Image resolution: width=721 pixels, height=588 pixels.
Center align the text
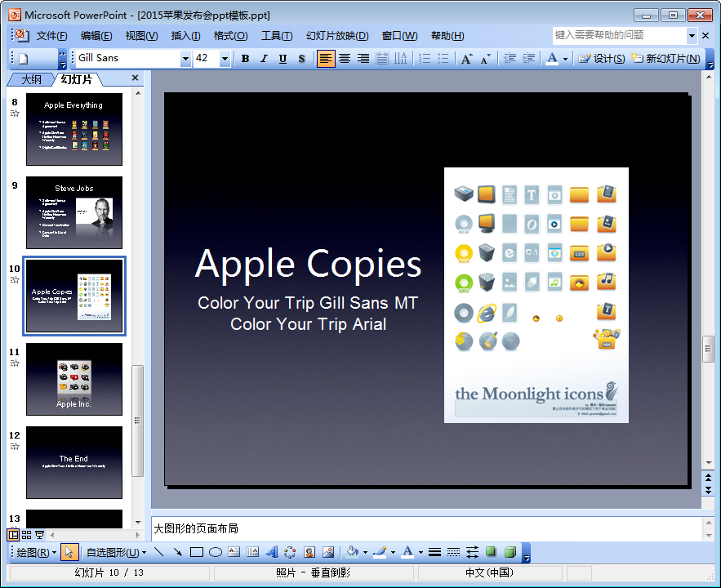point(345,58)
